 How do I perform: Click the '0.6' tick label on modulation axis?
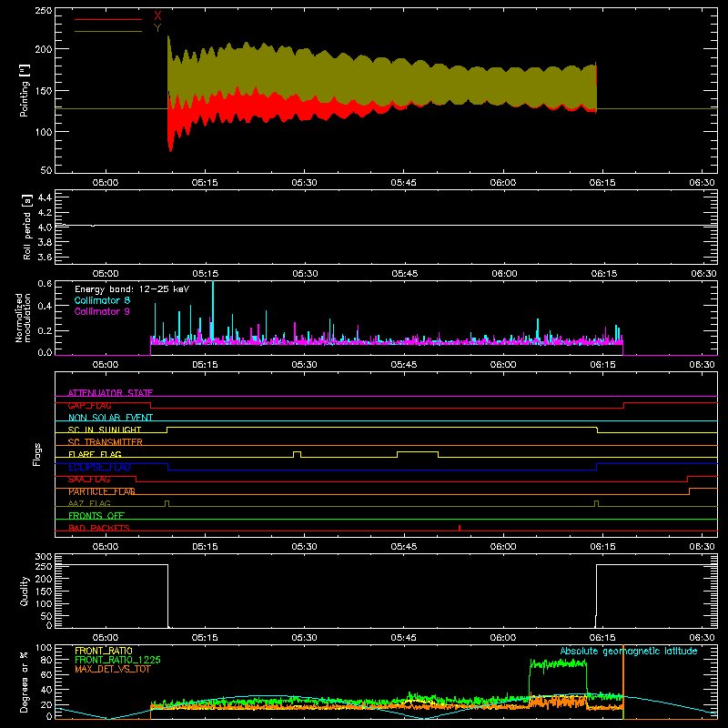pos(45,283)
